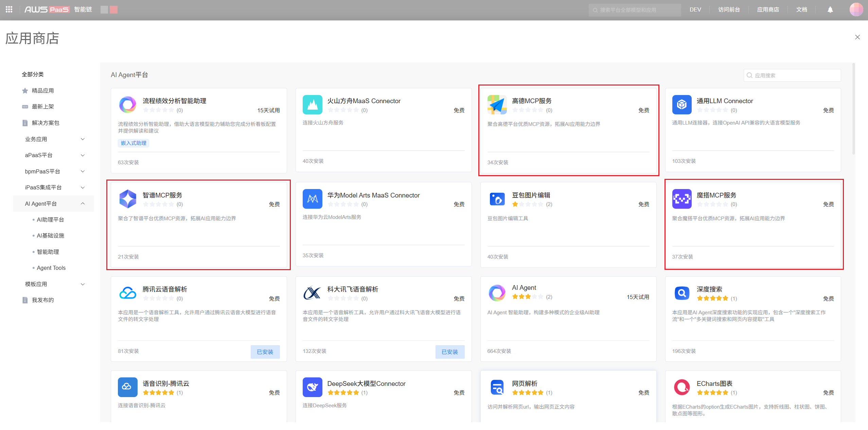Image resolution: width=868 pixels, height=430 pixels.
Task: Click the notification bell icon
Action: pyautogui.click(x=830, y=10)
